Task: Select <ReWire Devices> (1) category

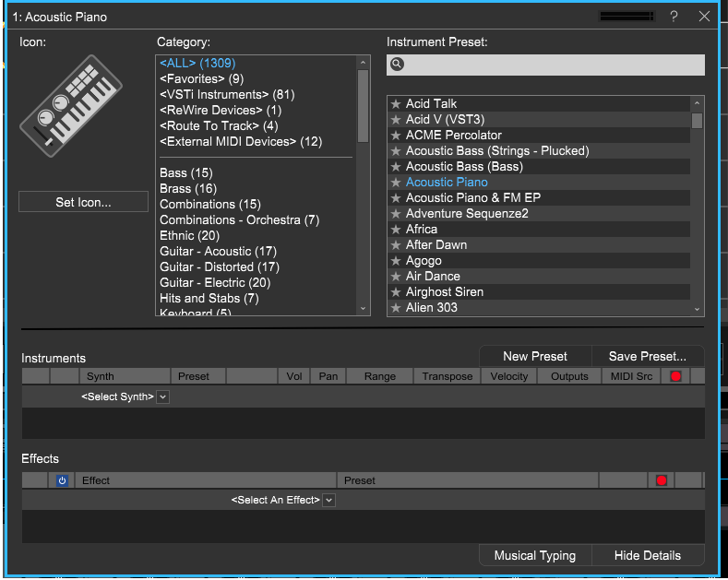Action: click(221, 111)
